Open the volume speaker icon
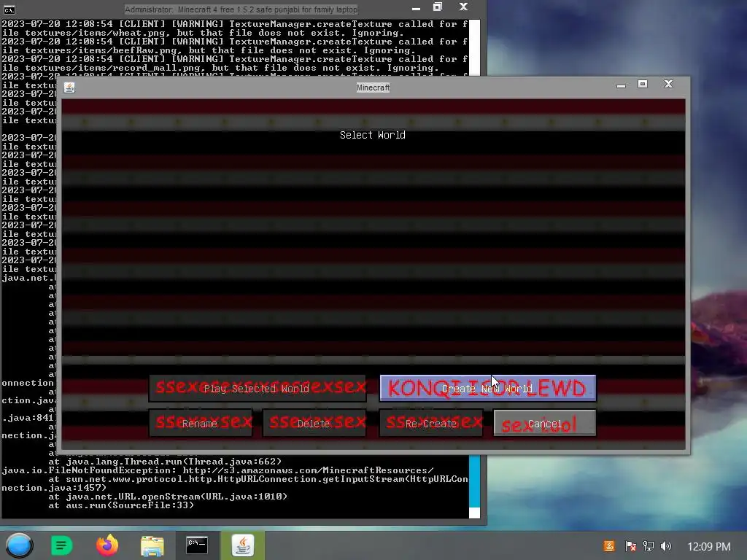 click(x=666, y=546)
